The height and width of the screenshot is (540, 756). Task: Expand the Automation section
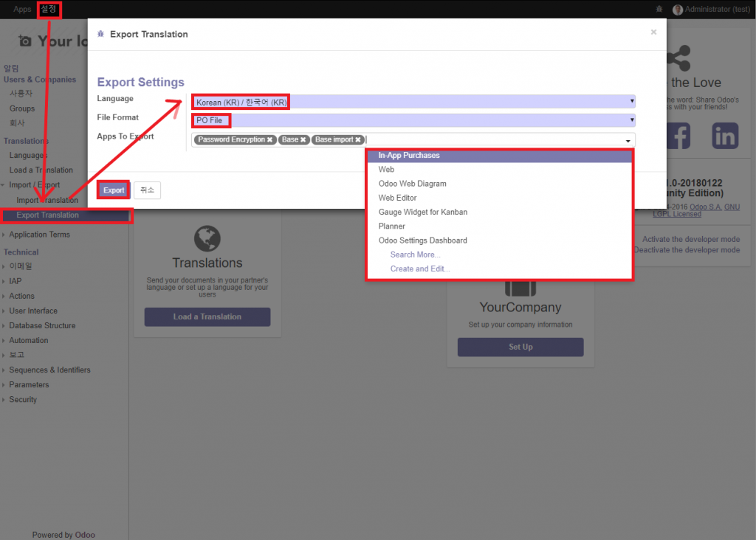[29, 340]
